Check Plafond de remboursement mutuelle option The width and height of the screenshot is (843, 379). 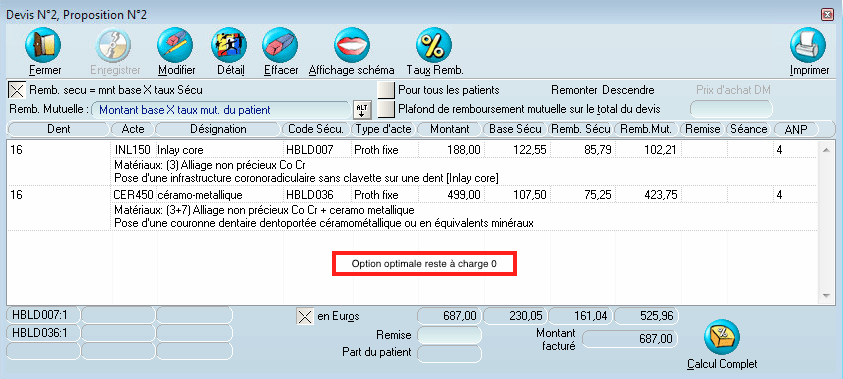[386, 109]
